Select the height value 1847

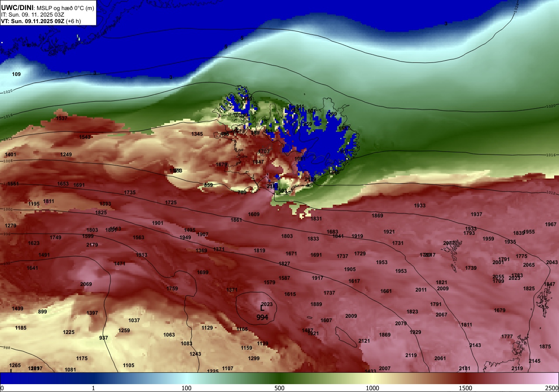click(549, 284)
